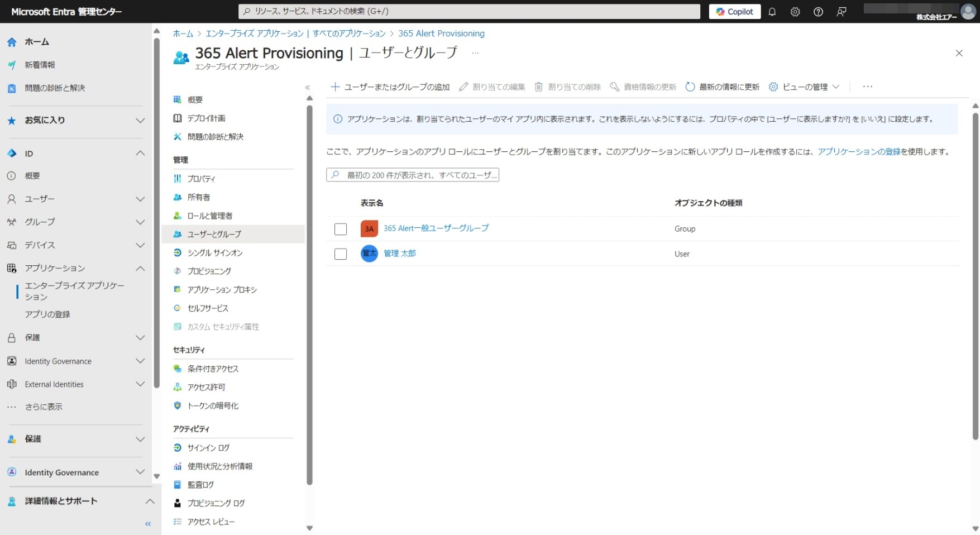Expand the ユーザー section in left navigation
The image size is (980, 535).
(140, 199)
